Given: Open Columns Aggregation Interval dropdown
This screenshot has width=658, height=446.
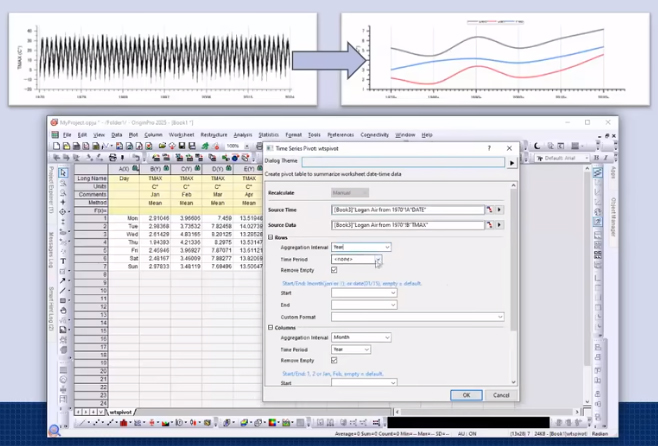Looking at the screenshot, I should tap(361, 338).
